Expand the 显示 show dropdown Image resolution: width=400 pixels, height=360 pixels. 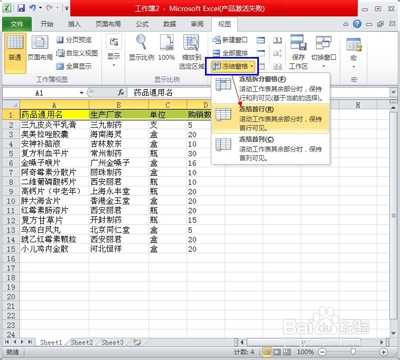click(114, 52)
